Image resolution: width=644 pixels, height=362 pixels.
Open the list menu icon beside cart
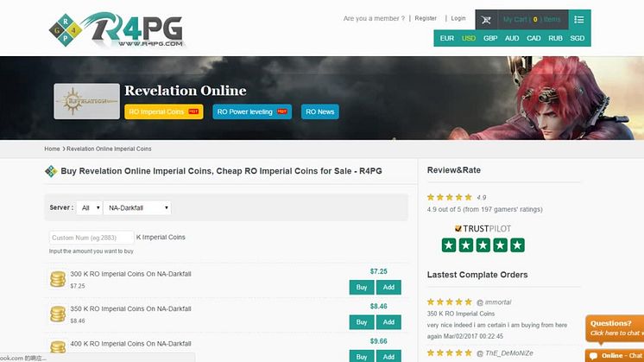pyautogui.click(x=579, y=19)
